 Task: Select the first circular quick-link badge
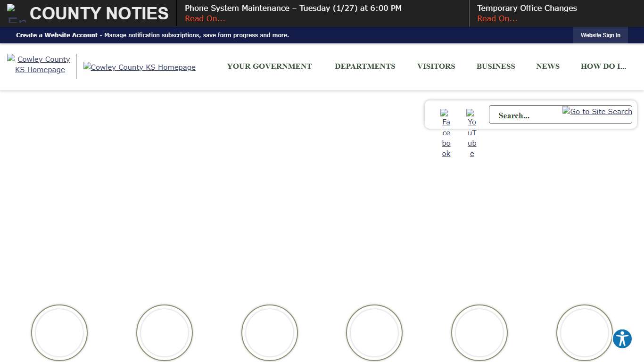click(x=59, y=332)
